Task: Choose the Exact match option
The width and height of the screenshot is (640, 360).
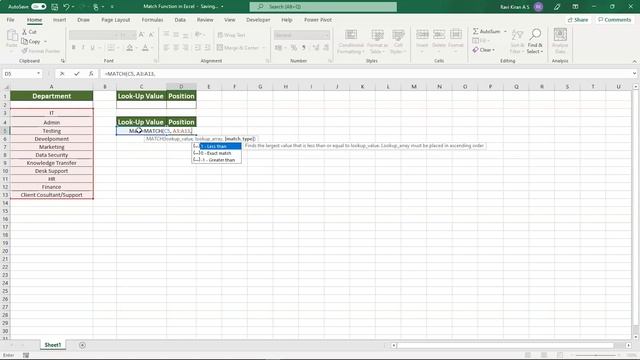Action: coord(216,153)
